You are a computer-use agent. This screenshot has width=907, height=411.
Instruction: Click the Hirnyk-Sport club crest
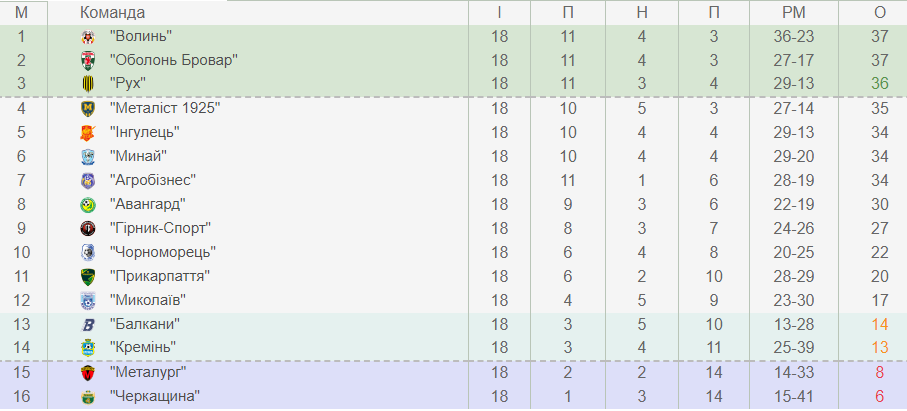point(88,228)
